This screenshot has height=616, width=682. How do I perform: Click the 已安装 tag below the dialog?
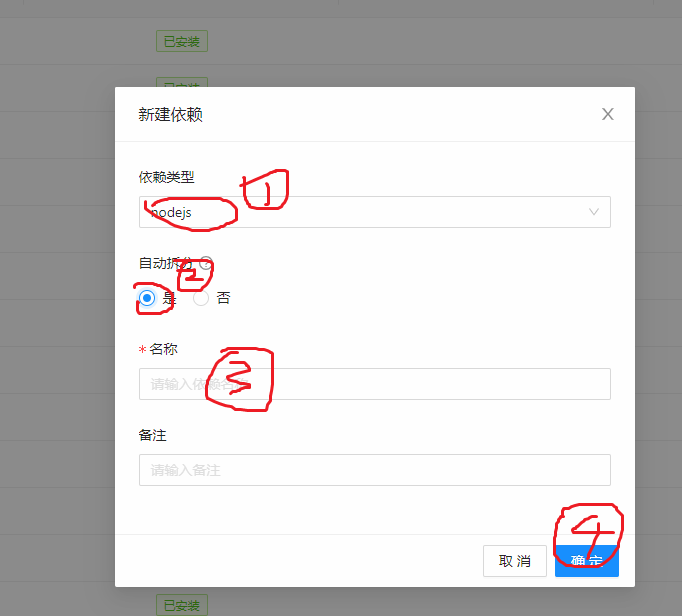[182, 605]
